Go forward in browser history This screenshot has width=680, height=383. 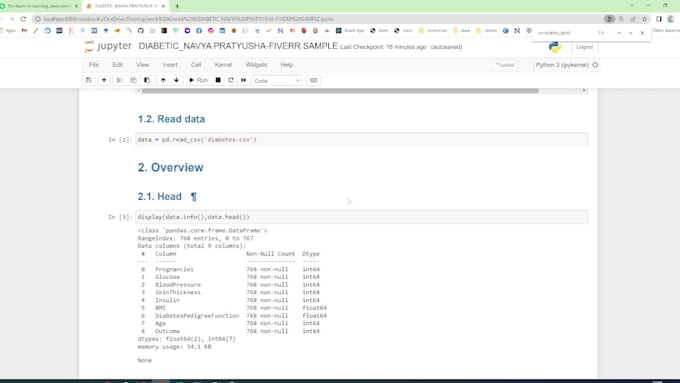coord(12,19)
